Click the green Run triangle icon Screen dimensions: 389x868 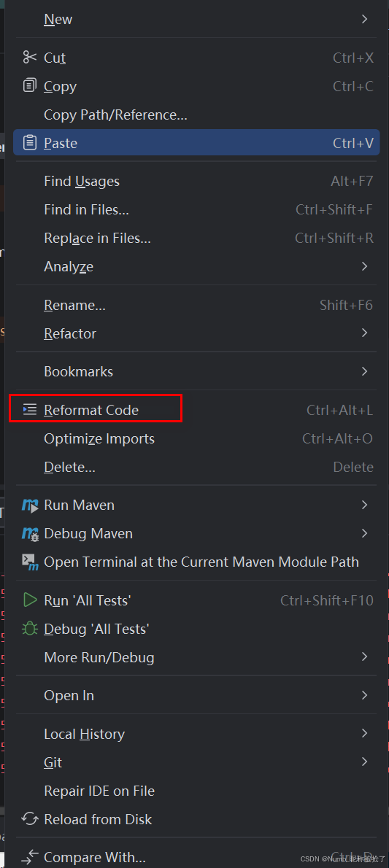29,600
